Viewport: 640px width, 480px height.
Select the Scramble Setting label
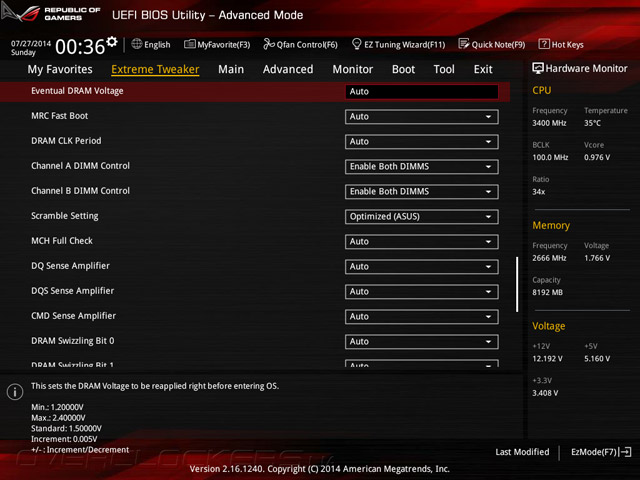[65, 216]
